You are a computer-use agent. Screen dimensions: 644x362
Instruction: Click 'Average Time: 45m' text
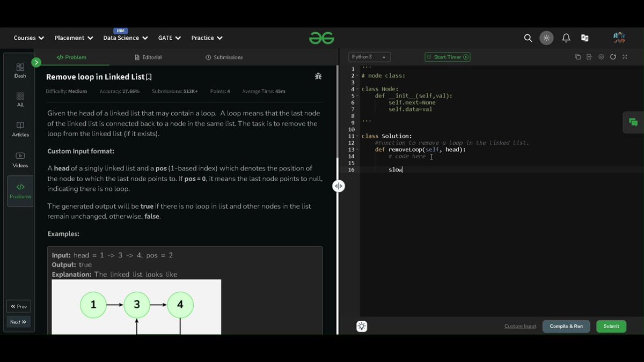pos(264,92)
